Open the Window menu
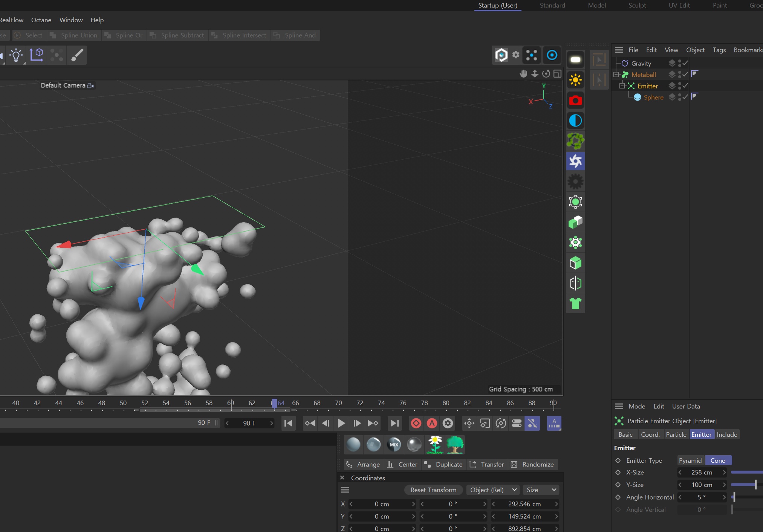763x532 pixels. coord(71,20)
